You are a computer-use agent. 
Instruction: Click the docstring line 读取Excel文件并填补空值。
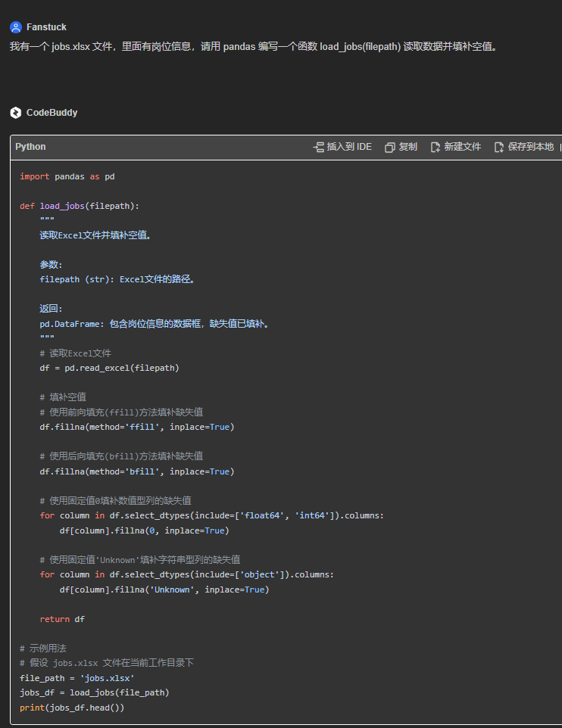point(95,235)
